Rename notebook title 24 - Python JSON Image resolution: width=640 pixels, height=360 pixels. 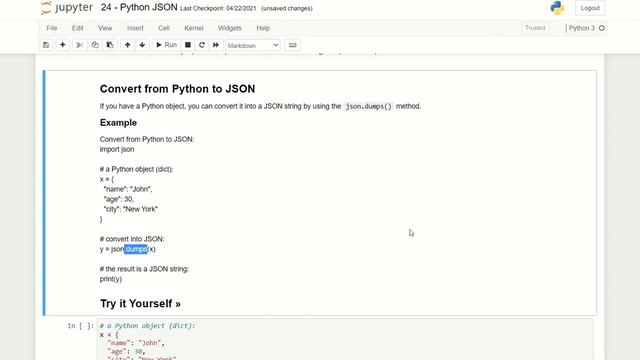click(139, 7)
